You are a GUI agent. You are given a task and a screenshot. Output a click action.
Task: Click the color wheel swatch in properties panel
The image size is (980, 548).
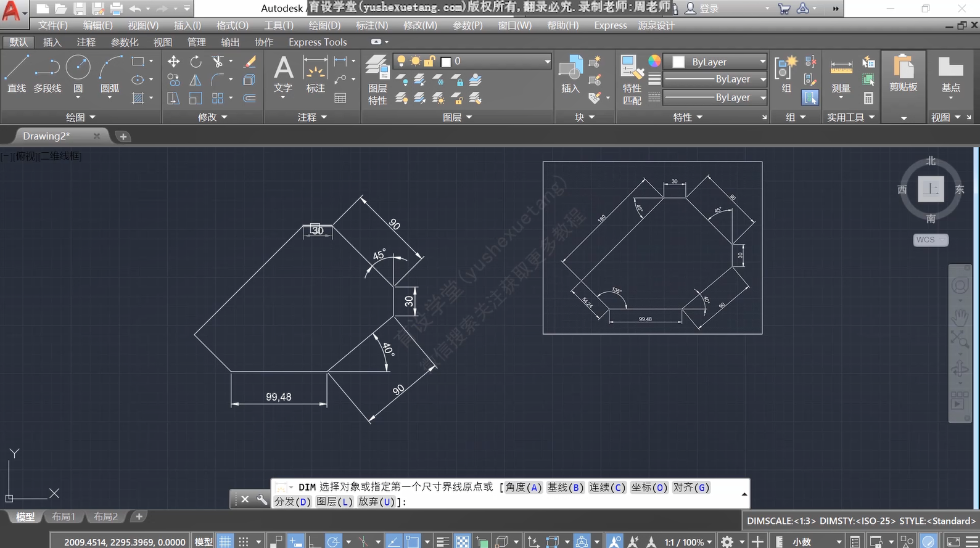pyautogui.click(x=654, y=60)
